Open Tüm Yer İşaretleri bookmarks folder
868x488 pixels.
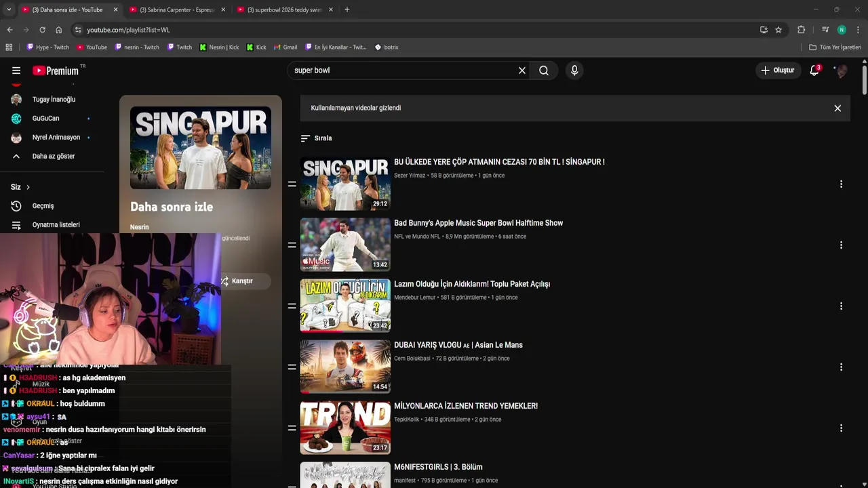point(835,47)
